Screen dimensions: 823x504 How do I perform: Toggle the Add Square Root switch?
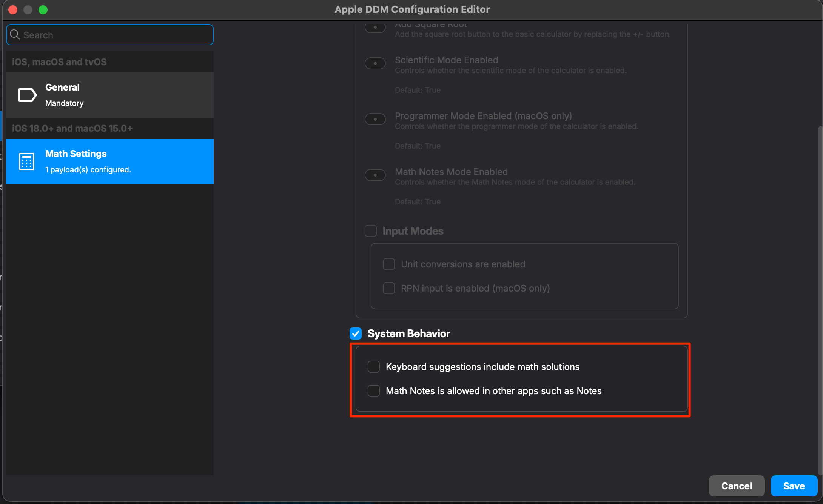point(375,28)
